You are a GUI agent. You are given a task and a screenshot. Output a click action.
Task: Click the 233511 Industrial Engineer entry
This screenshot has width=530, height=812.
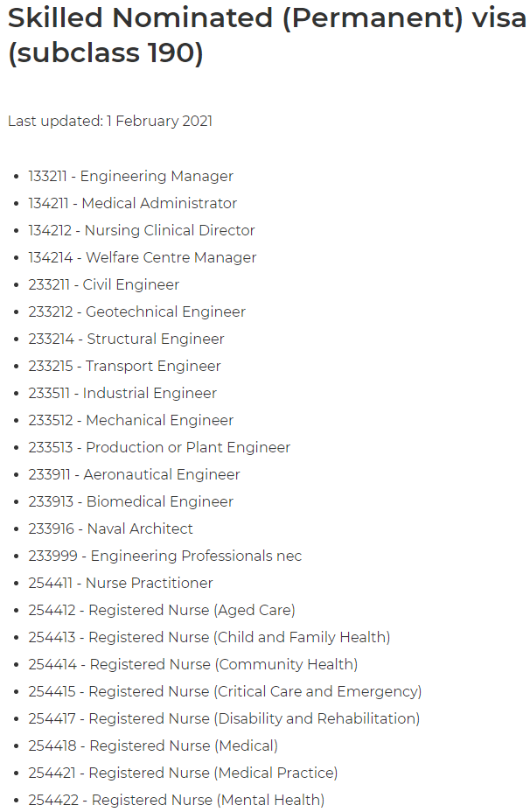coord(122,393)
